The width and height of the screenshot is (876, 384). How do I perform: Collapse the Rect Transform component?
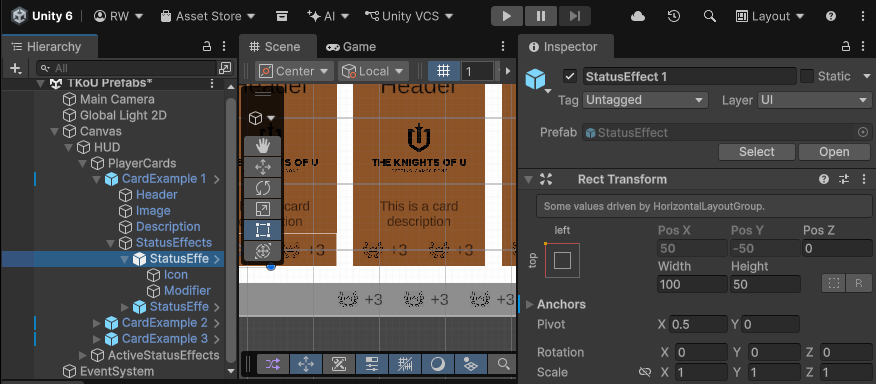click(528, 179)
